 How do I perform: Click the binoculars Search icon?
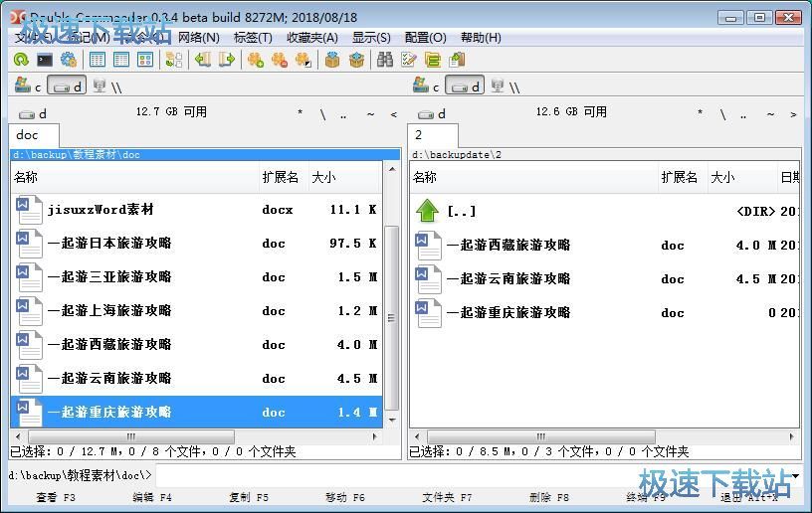pyautogui.click(x=384, y=60)
